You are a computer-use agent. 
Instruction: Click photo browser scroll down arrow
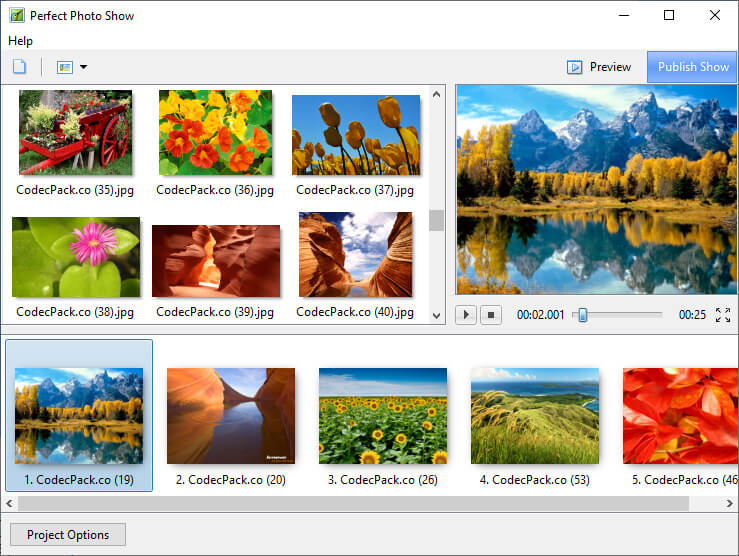tap(436, 315)
